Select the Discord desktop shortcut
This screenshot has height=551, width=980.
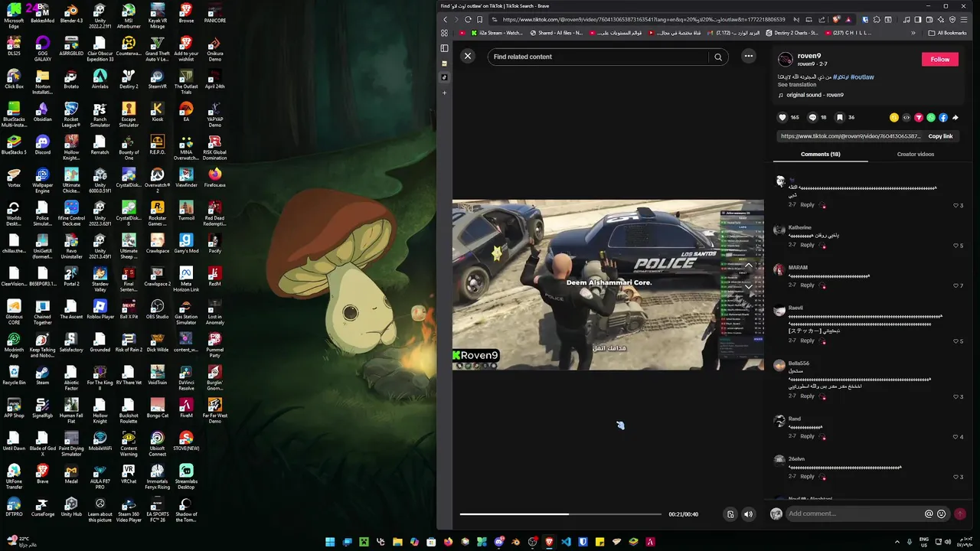click(x=43, y=145)
